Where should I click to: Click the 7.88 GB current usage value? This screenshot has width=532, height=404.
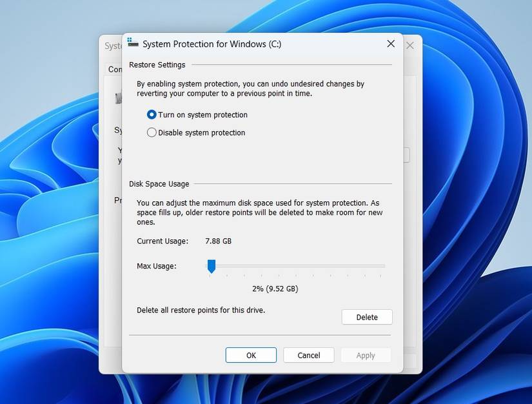[x=218, y=241]
